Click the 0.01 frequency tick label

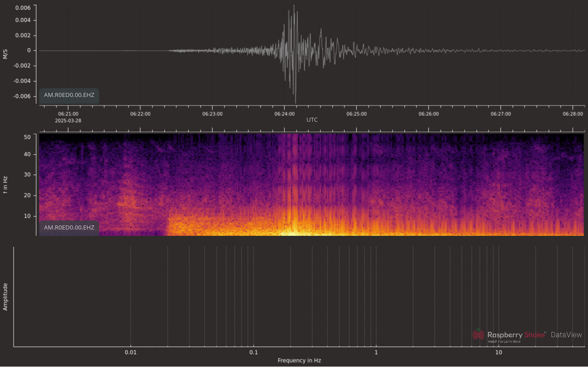(x=131, y=353)
